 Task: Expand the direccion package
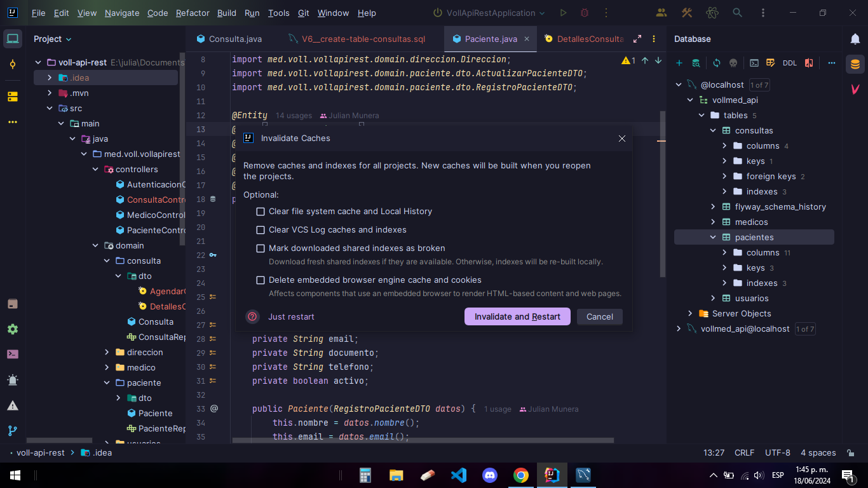(107, 352)
